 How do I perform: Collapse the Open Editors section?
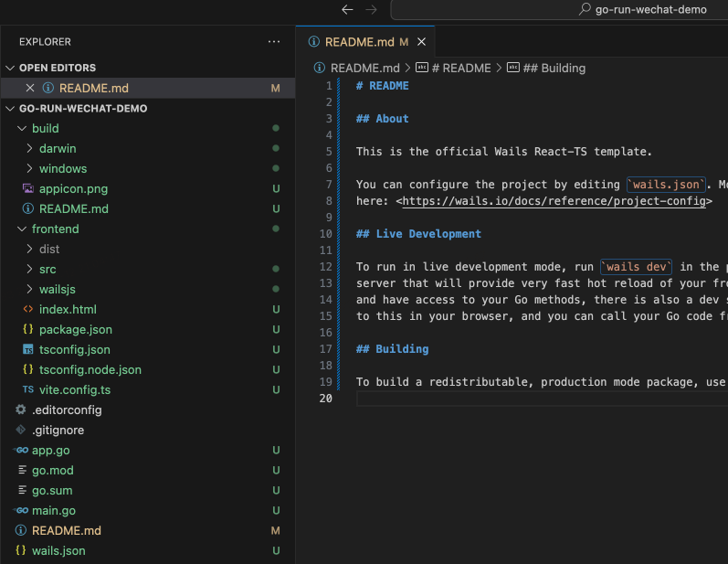[x=11, y=68]
